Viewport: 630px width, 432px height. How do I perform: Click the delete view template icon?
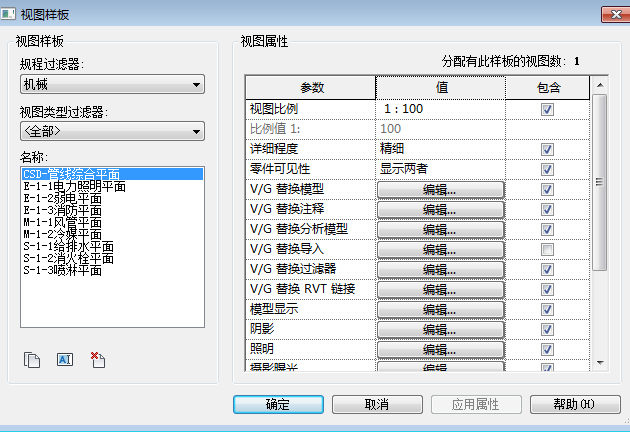click(x=97, y=360)
